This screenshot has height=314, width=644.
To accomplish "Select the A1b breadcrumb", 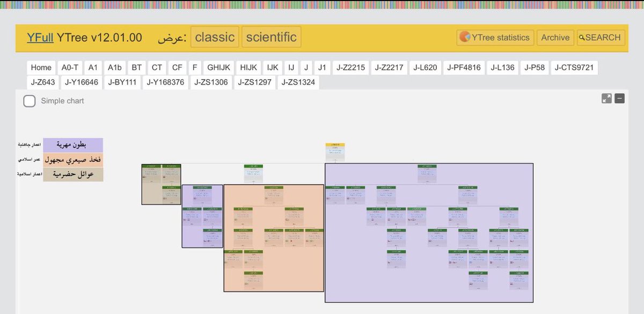I will pyautogui.click(x=115, y=68).
